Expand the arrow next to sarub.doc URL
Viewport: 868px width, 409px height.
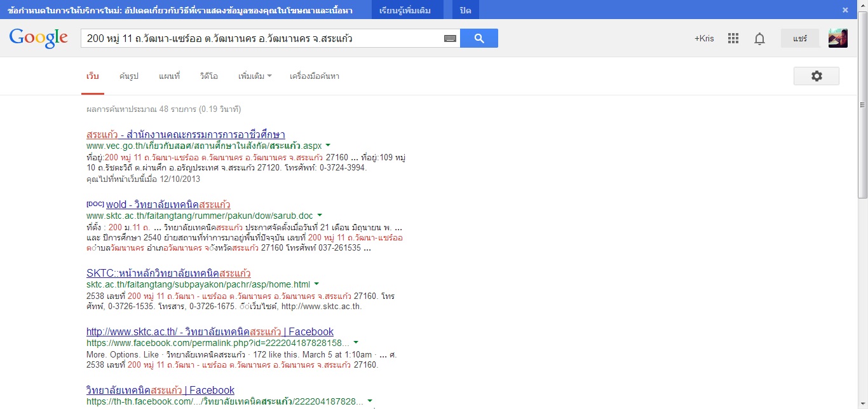[320, 216]
